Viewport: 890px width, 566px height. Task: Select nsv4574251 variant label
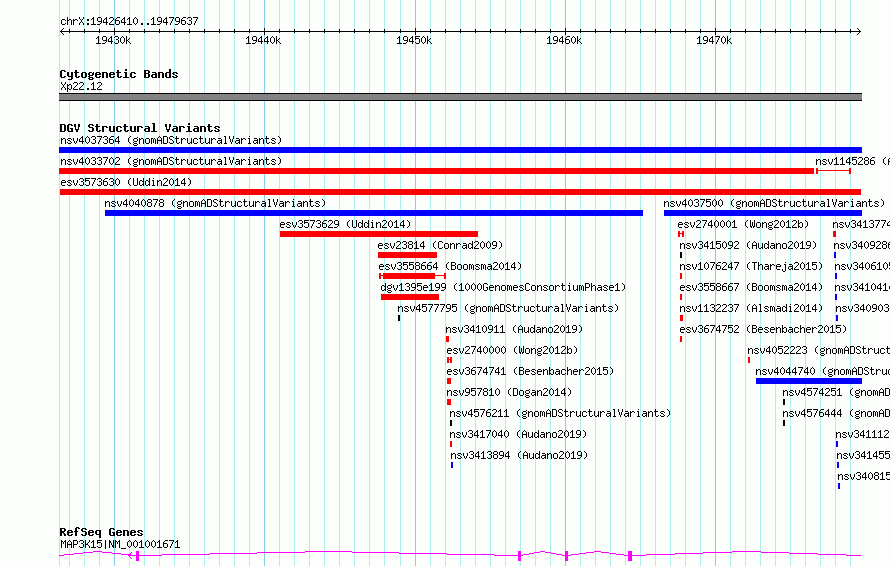coord(836,392)
